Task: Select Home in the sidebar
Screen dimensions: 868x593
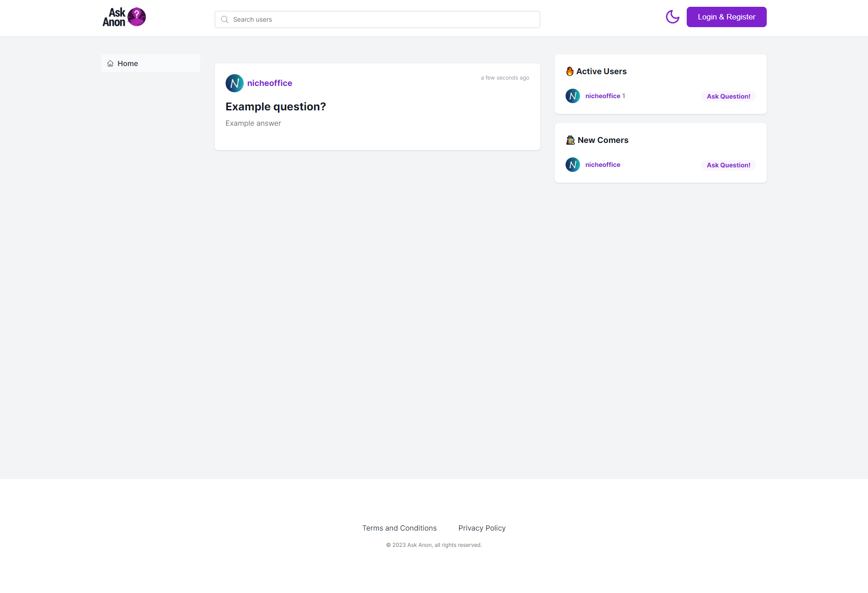Action: (127, 63)
